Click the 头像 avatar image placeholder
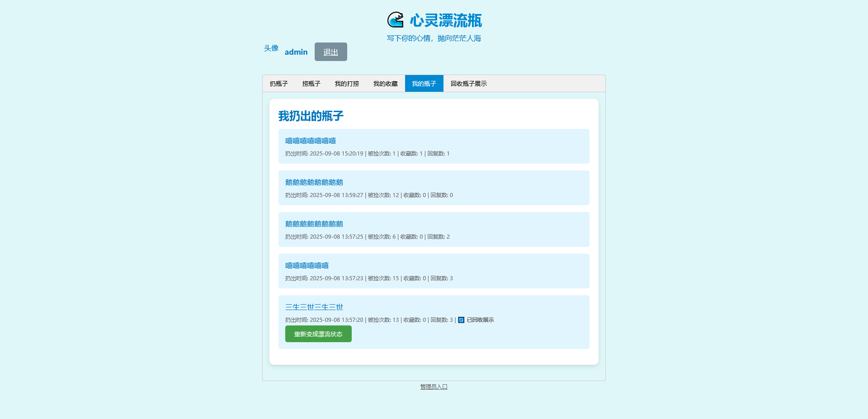This screenshot has height=419, width=868. 271,48
